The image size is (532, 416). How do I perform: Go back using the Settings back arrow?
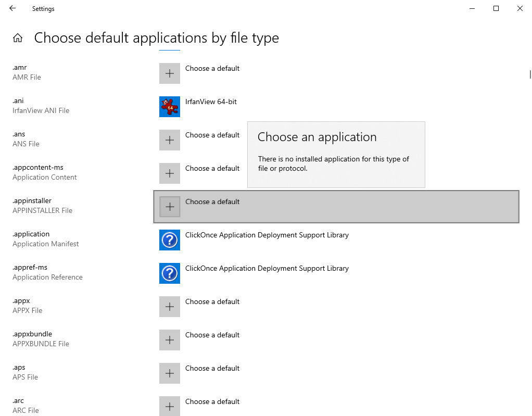12,8
